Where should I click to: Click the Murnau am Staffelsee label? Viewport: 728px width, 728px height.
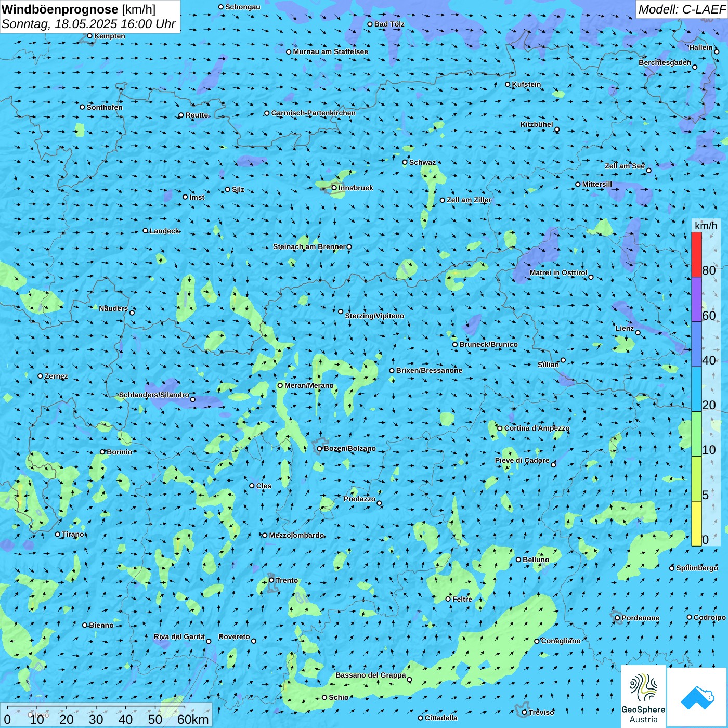point(331,51)
